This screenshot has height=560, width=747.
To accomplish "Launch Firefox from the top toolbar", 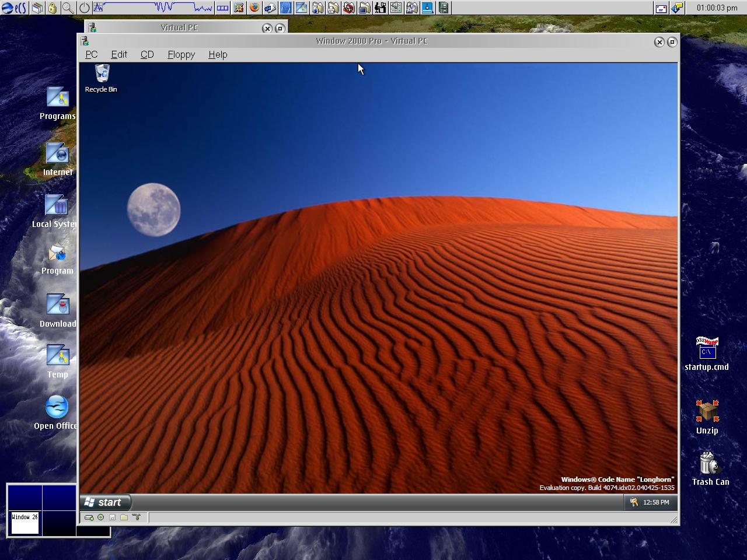I will [254, 8].
